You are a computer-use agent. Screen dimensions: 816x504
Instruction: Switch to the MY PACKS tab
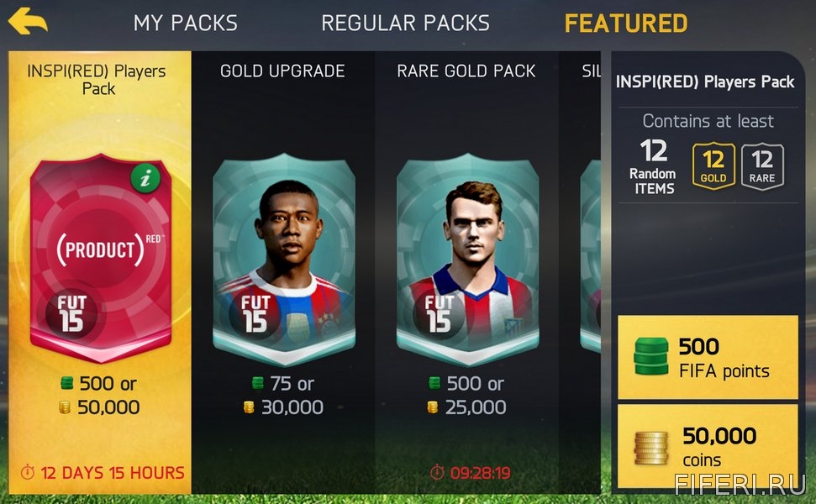click(x=185, y=23)
